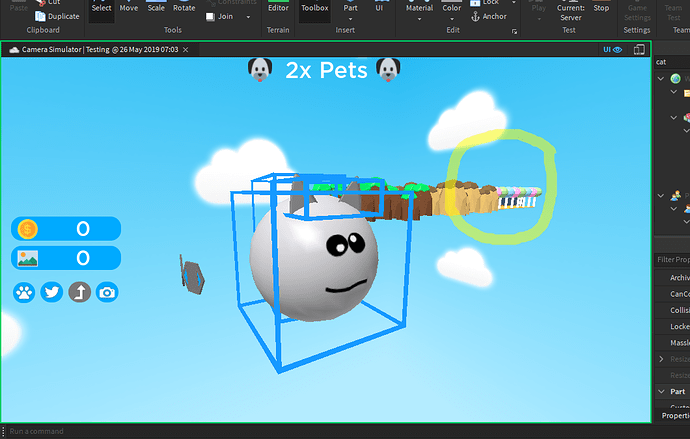Toggle Join surfaces
The image size is (690, 439).
220,17
